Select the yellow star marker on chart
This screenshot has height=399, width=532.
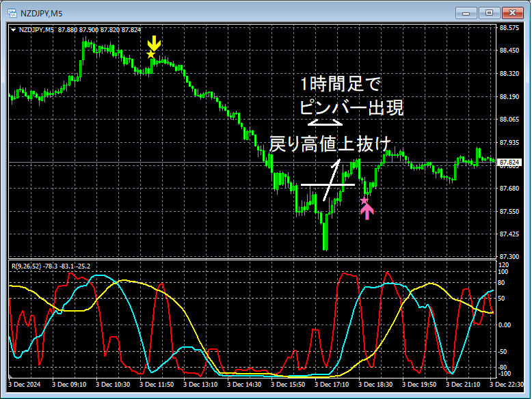(150, 54)
